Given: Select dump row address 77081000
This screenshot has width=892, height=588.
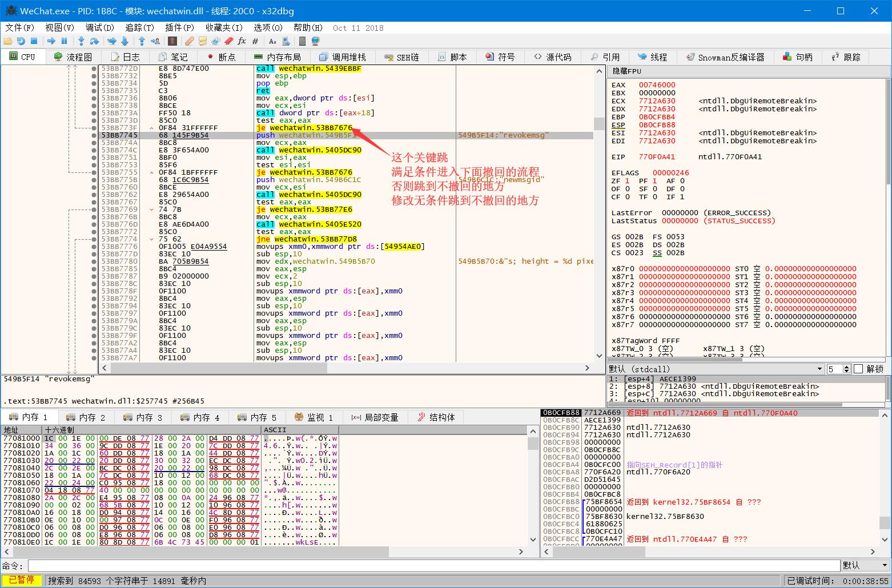Looking at the screenshot, I should pyautogui.click(x=22, y=438).
